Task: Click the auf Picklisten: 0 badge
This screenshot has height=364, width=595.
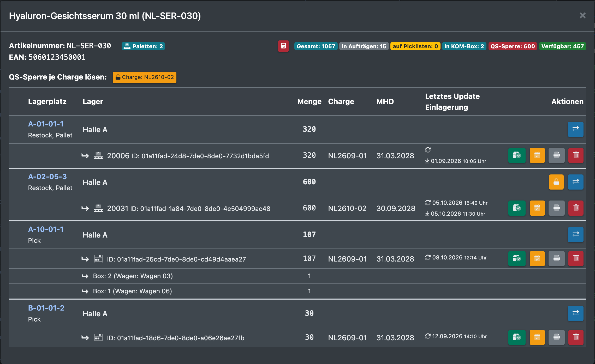Action: tap(415, 46)
